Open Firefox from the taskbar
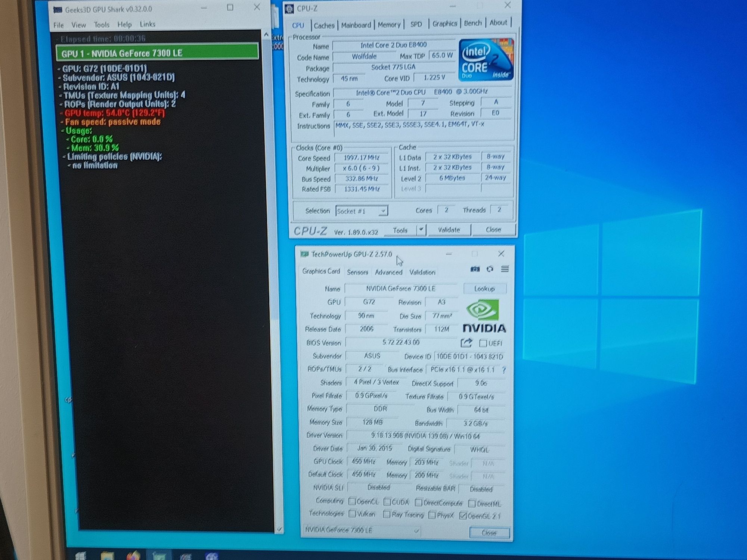 pos(133,556)
